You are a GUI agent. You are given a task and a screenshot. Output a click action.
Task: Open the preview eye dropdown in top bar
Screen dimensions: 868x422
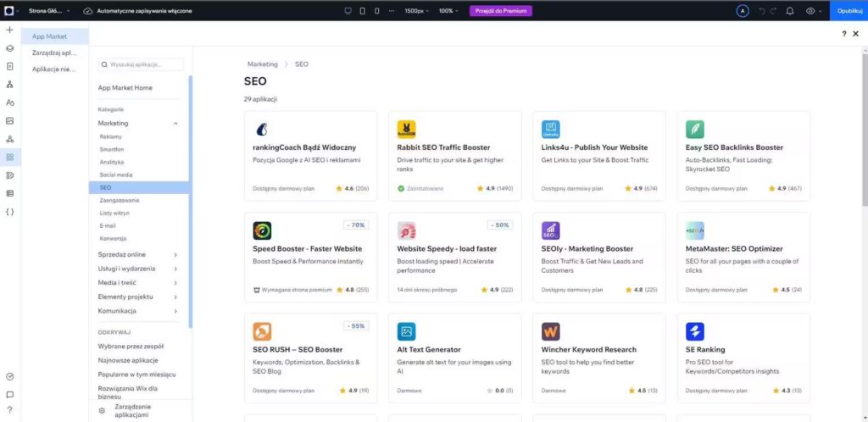813,10
